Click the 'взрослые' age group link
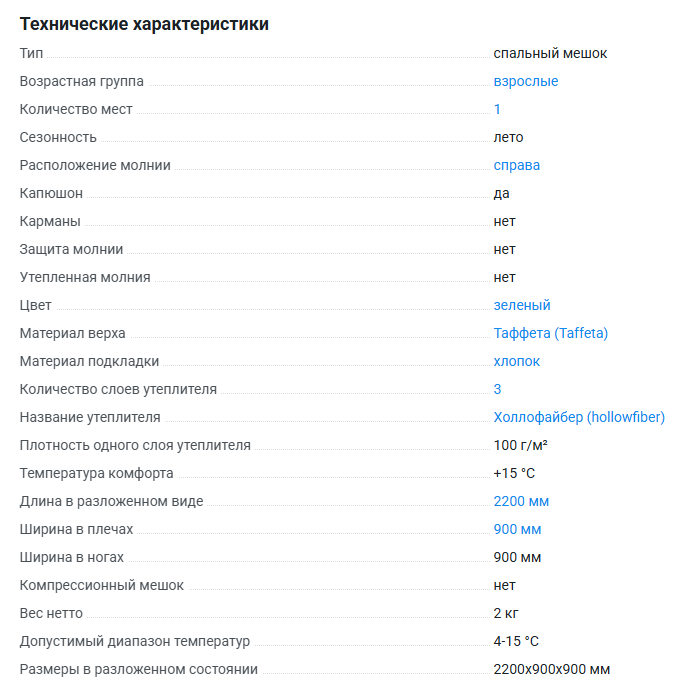The height and width of the screenshot is (687, 676). [525, 81]
